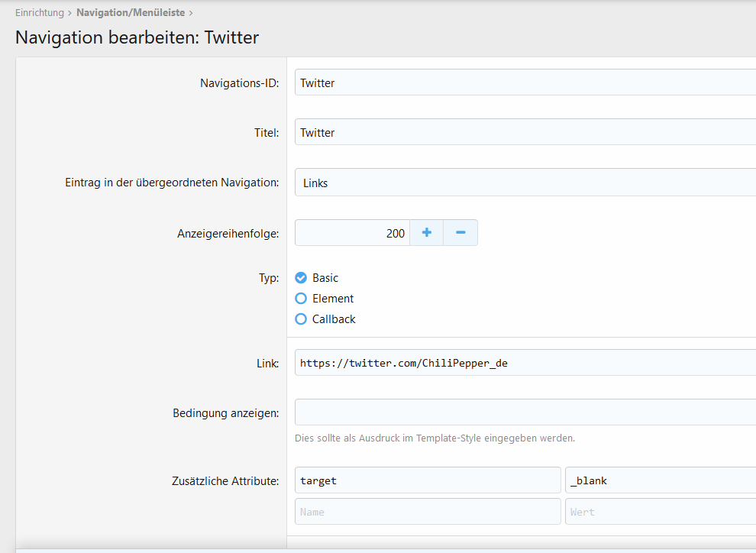
Task: Focus the Bedingung anzeigen input field
Action: [x=525, y=412]
